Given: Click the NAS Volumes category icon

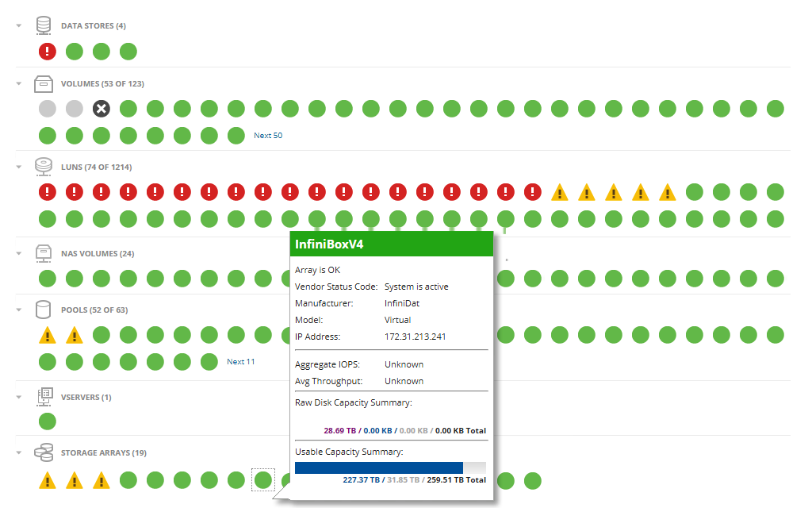Looking at the screenshot, I should tap(44, 252).
